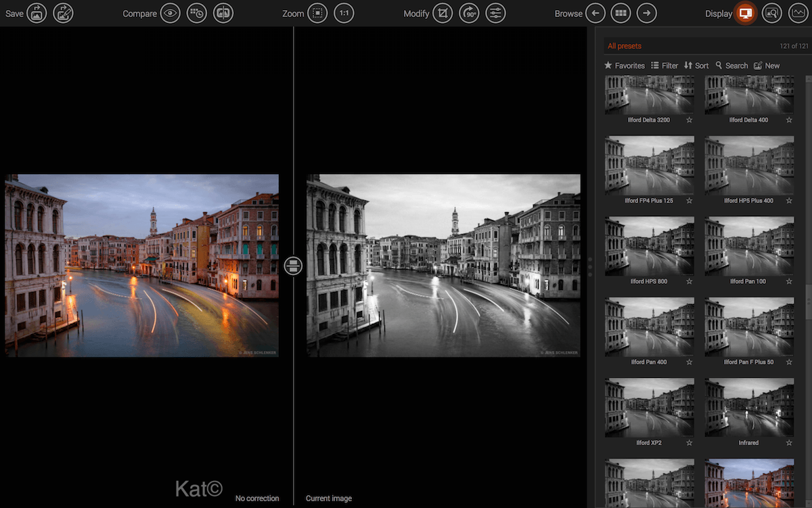This screenshot has width=812, height=508.
Task: Star the Ilford HP5 Plus 400 preset
Action: 789,200
